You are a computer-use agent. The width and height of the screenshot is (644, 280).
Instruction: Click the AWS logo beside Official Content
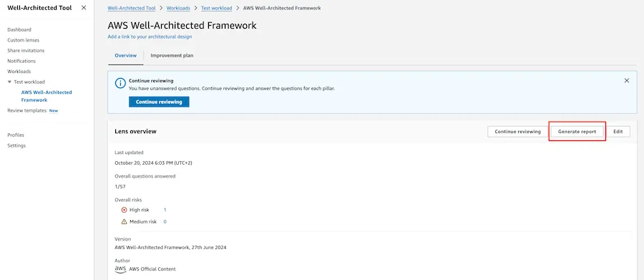120,269
